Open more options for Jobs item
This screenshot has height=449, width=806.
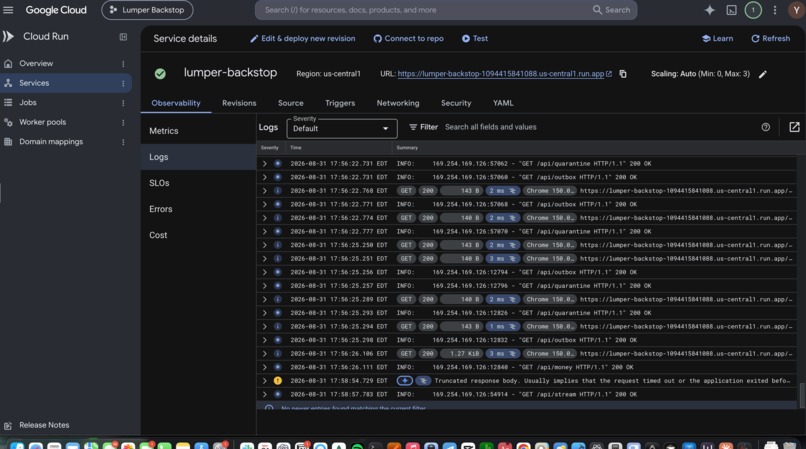pyautogui.click(x=123, y=103)
